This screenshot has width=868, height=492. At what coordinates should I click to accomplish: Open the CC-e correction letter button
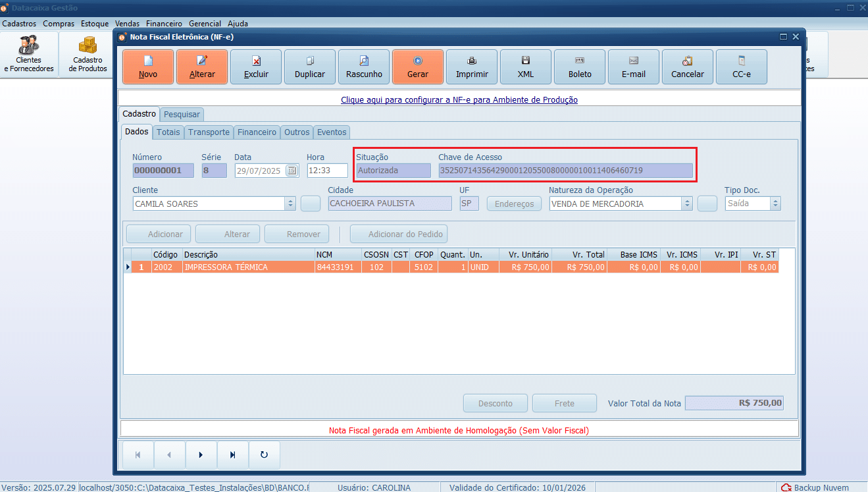coord(741,67)
